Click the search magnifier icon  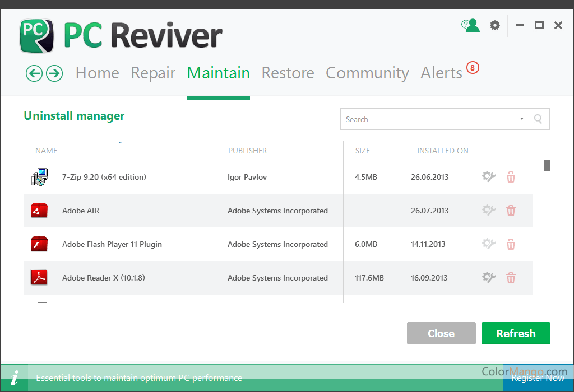pyautogui.click(x=538, y=119)
